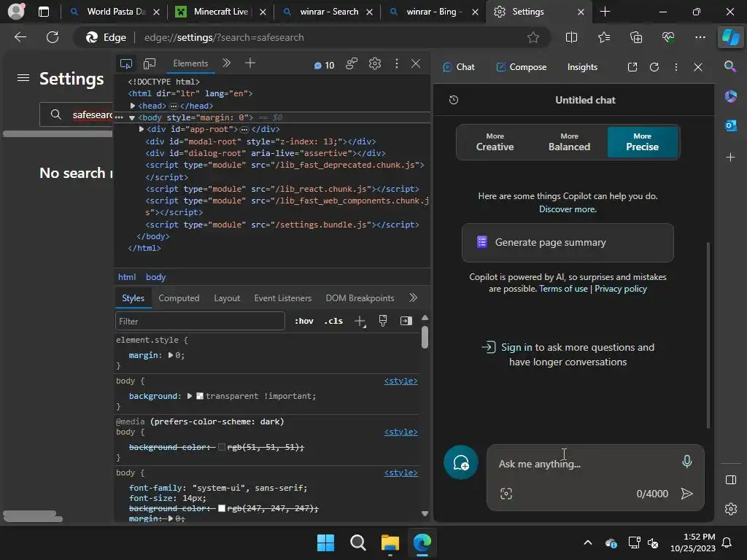Toggle computed styles sidebar icon

pos(406,321)
